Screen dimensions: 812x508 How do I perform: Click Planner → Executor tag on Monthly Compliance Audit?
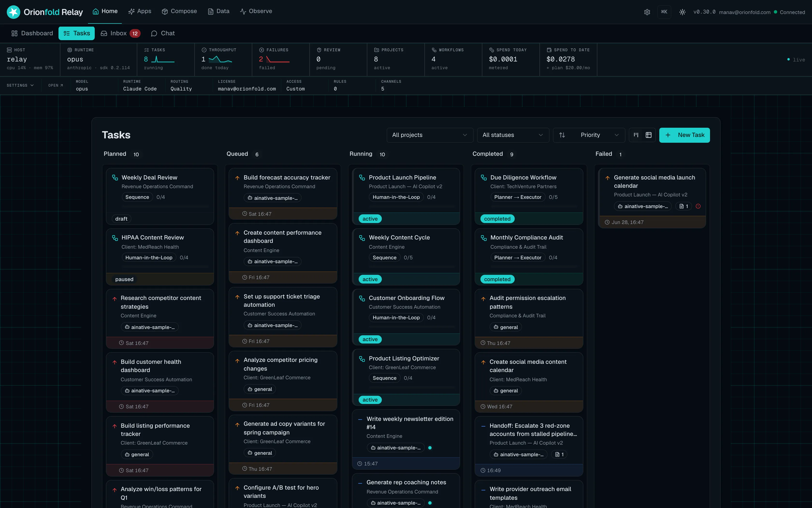517,257
